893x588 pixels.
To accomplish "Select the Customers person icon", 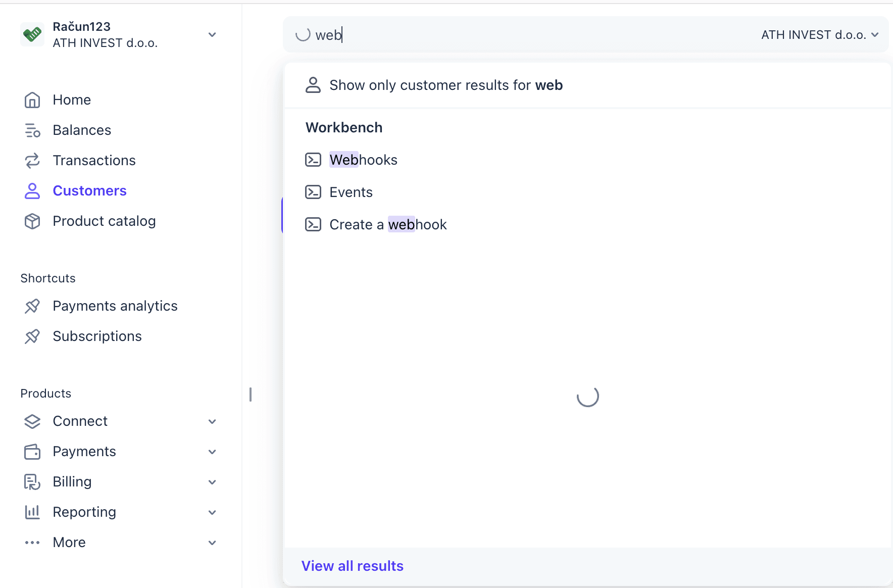I will 32,190.
